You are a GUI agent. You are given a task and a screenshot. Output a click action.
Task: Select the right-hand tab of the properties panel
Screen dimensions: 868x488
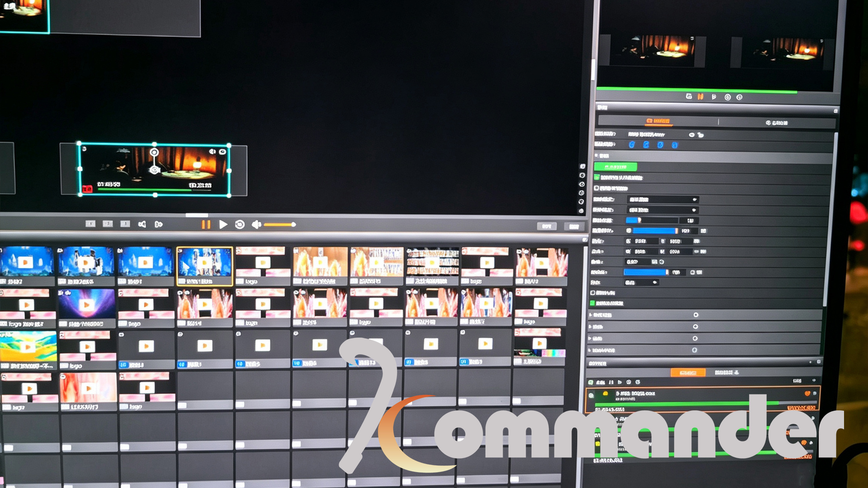pos(777,122)
